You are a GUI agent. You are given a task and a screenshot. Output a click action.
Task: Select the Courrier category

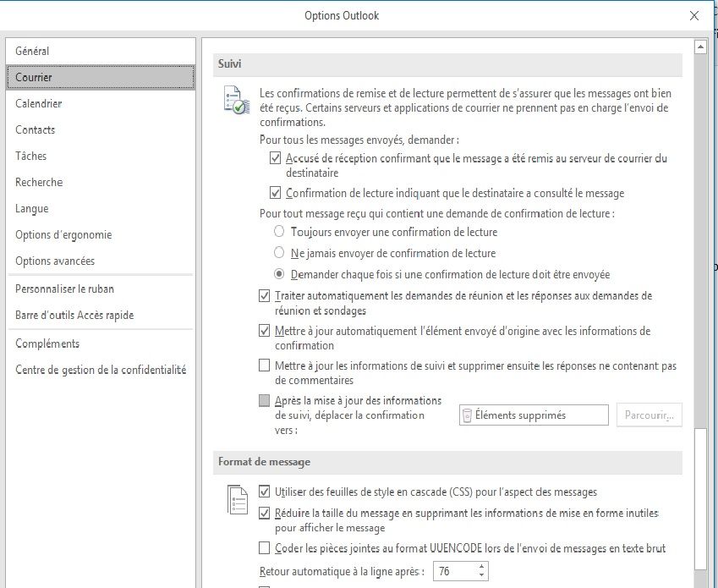coord(101,77)
